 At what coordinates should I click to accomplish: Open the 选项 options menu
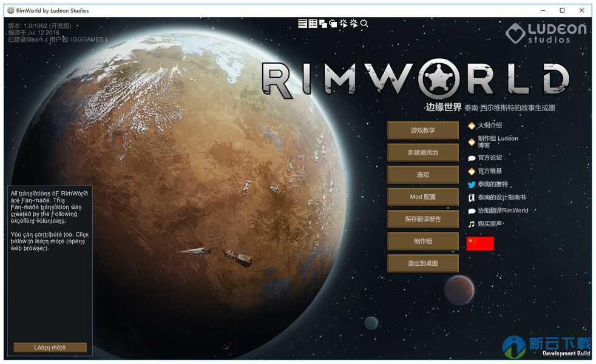423,175
